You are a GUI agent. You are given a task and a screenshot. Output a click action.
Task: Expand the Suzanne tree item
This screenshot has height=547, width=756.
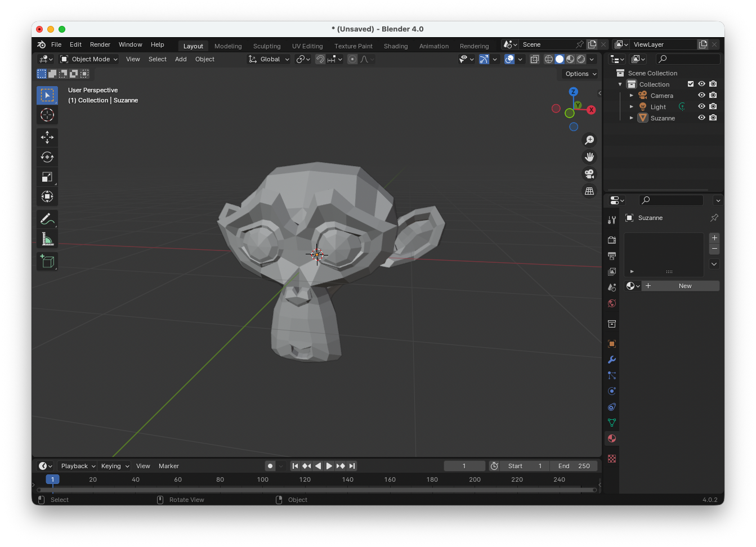[632, 118]
